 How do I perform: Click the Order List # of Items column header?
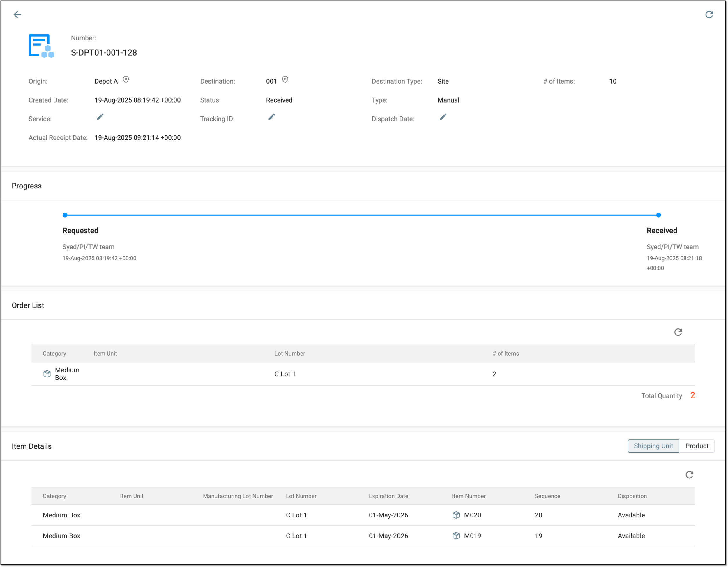[506, 354]
